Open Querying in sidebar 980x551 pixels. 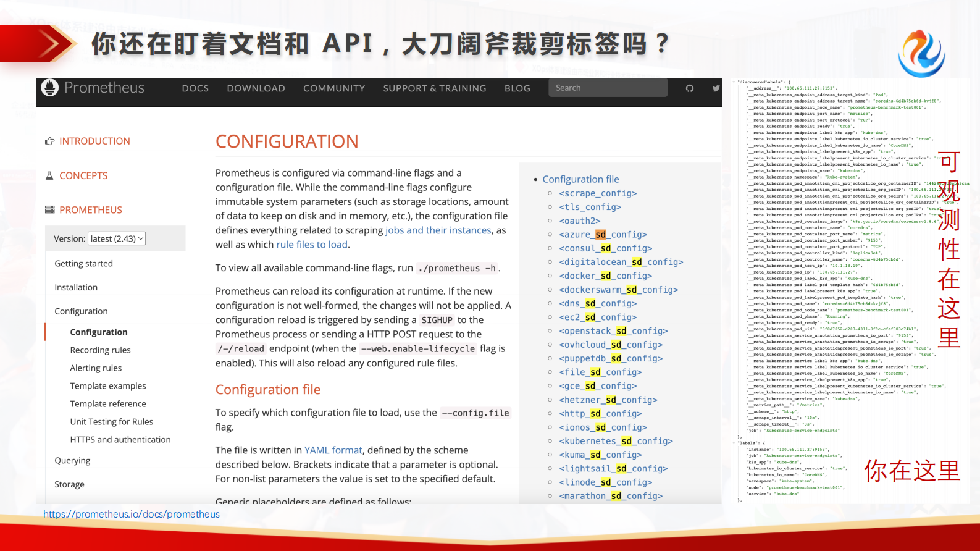click(x=72, y=460)
